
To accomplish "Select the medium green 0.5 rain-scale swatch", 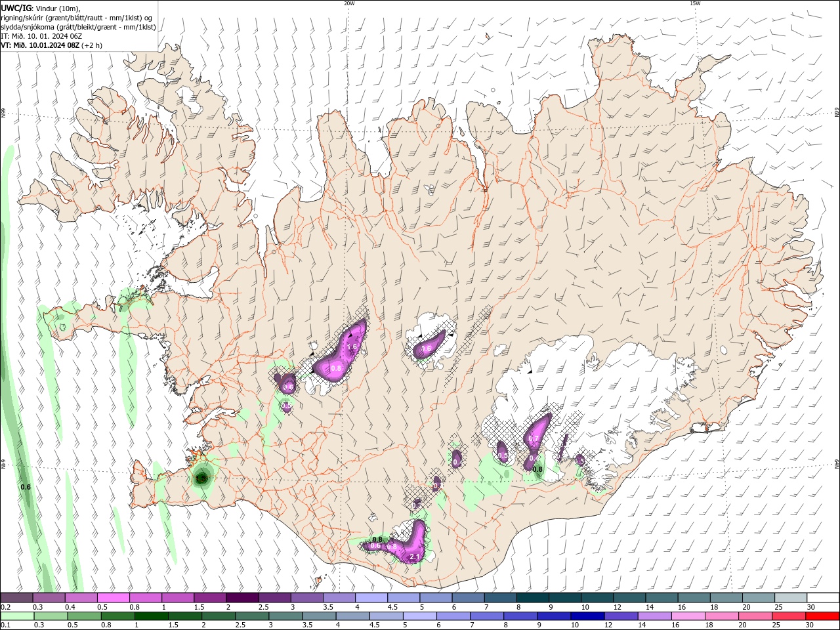I will click(x=84, y=616).
